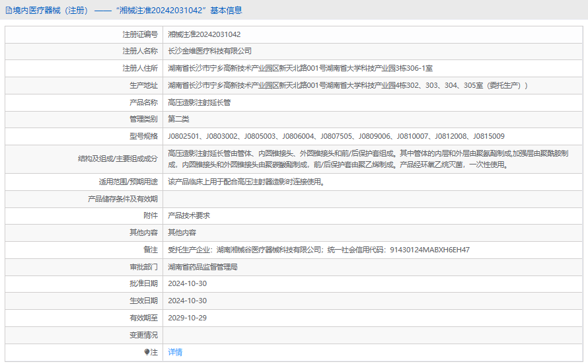Click intended use text 该产品临床上用于配合高压注射器
This screenshot has width=588, height=364.
246,182
